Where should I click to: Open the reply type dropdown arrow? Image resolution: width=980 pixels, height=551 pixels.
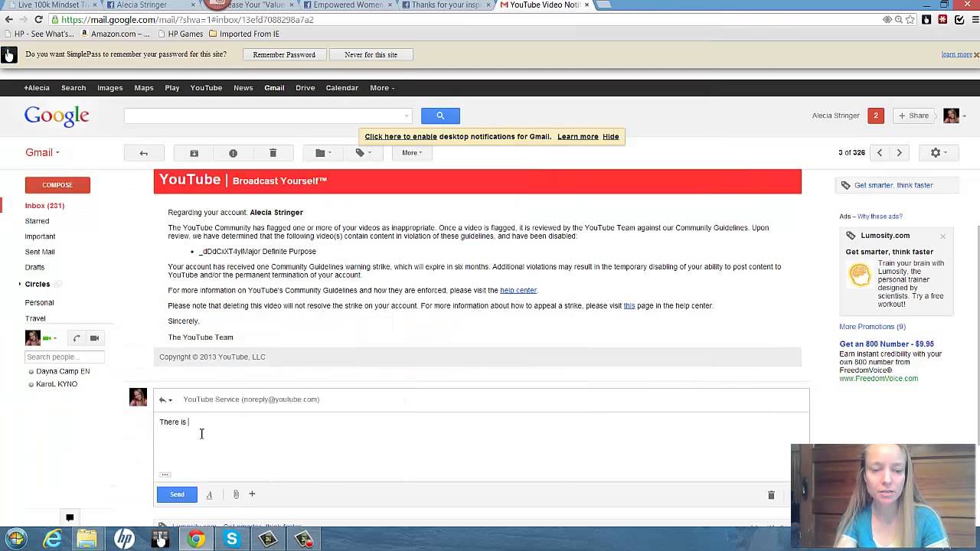pyautogui.click(x=165, y=399)
